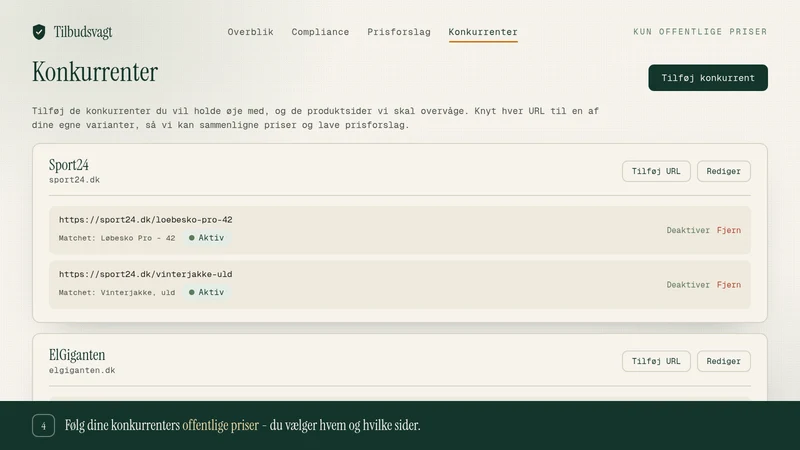Viewport: 800px width, 450px height.
Task: Click the Tilbudsvagt brand name
Action: pos(83,32)
